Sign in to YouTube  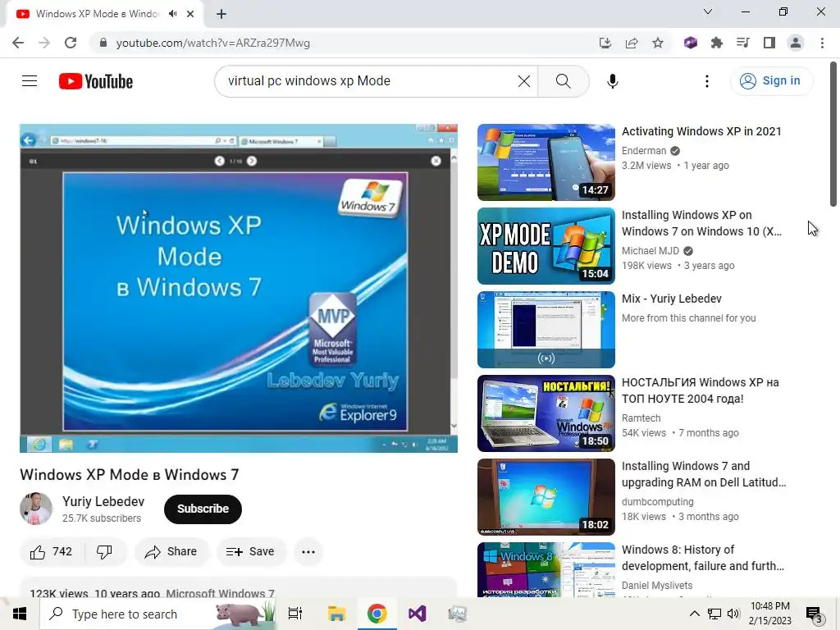coord(771,81)
